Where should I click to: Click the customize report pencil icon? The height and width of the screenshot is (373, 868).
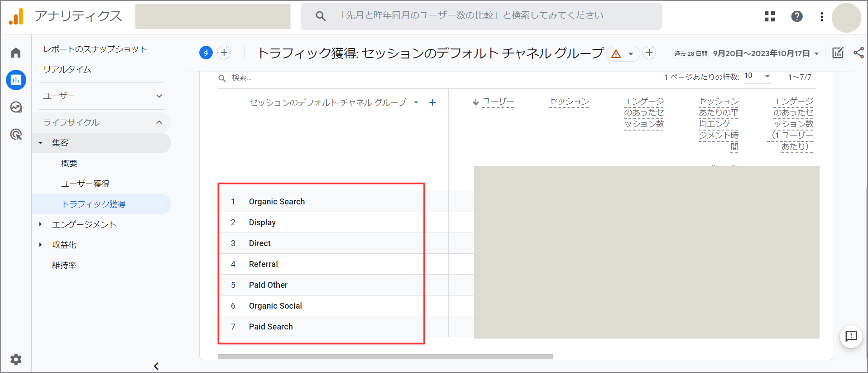pos(838,53)
